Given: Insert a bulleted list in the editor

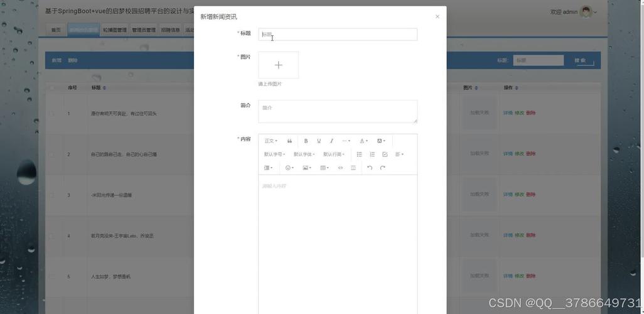Looking at the screenshot, I should (360, 154).
